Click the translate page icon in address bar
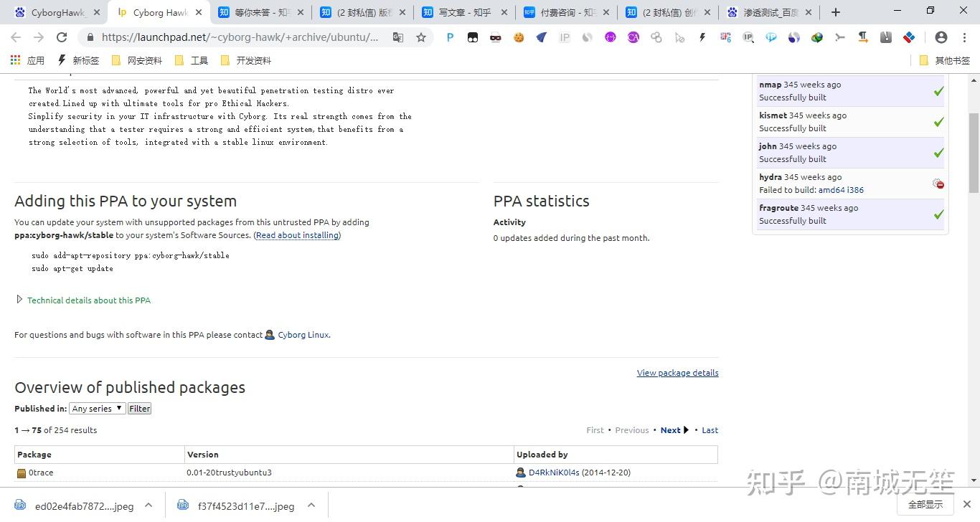Viewport: 980px width, 522px height. point(398,37)
